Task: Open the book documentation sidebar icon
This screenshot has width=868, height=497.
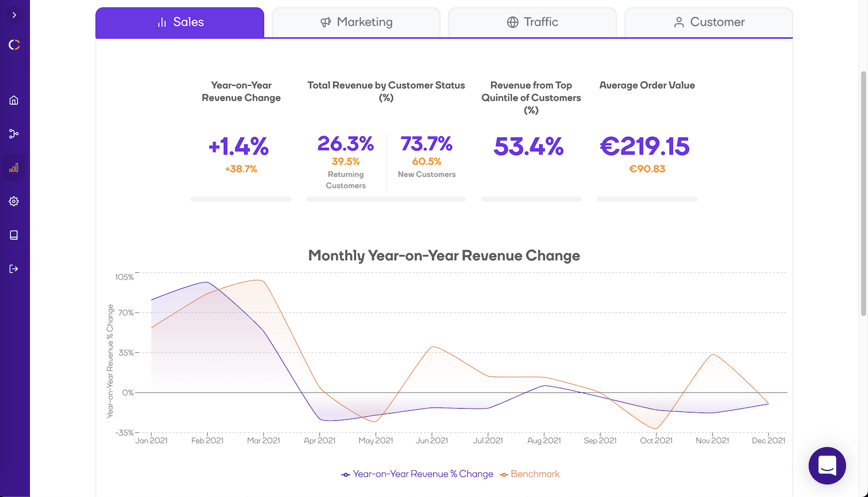Action: pos(14,235)
